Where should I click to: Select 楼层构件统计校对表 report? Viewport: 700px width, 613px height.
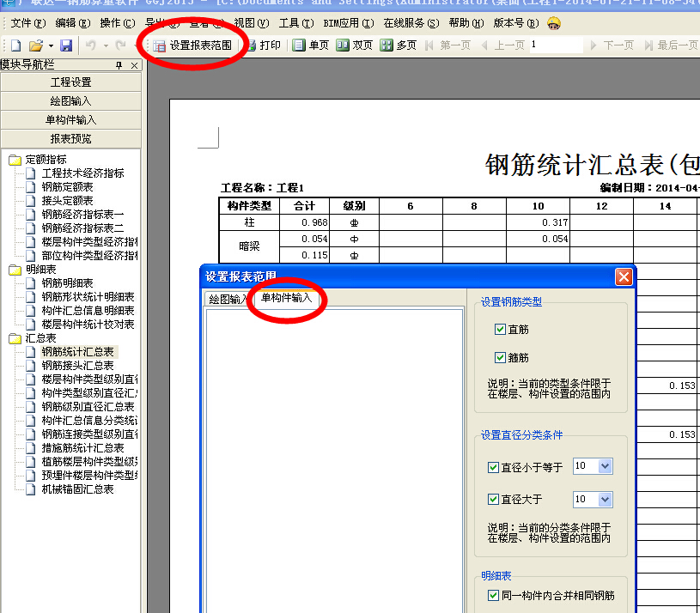pos(88,325)
